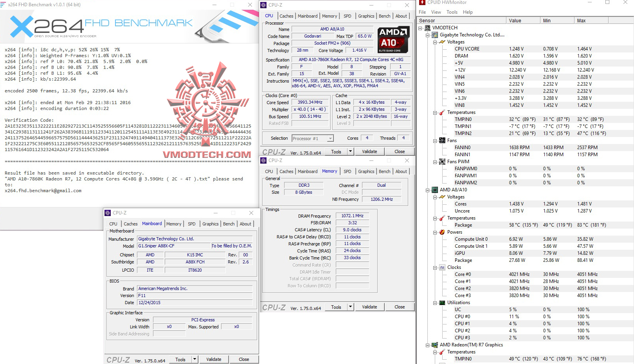Screen dimensions: 634x364
Task: Click the AMD A8/A10 processor icon
Action: pos(434,190)
